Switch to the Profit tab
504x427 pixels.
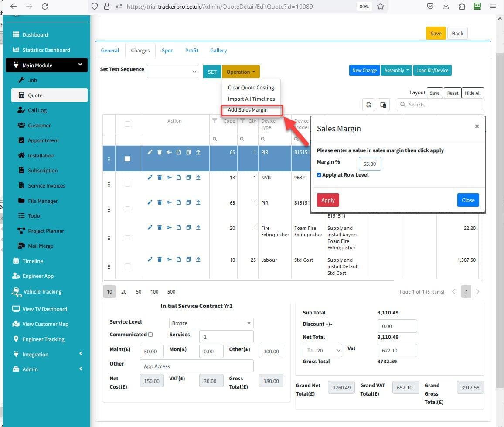click(x=191, y=51)
